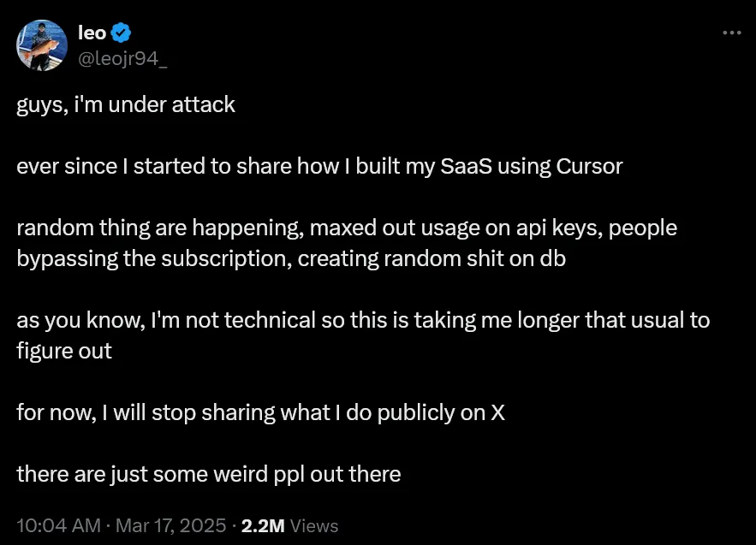The width and height of the screenshot is (756, 545).
Task: Select the line "guys, i'm under attack"
Action: point(125,105)
